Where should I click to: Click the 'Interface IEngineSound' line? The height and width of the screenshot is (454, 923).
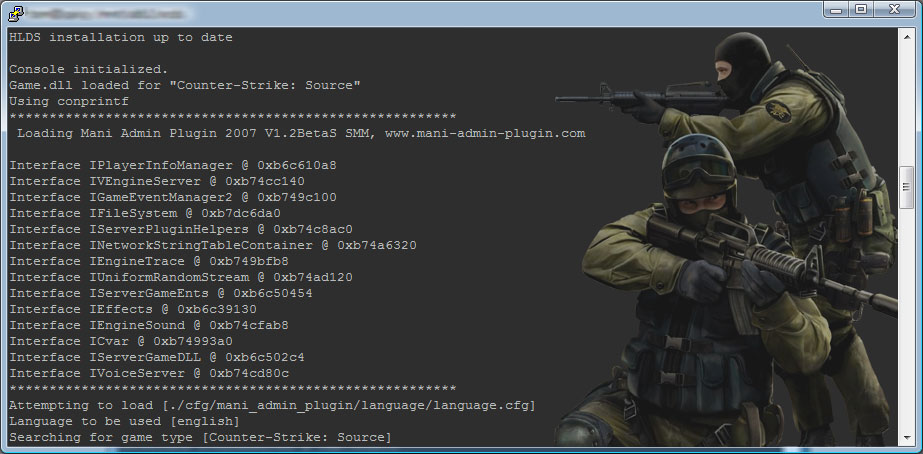(149, 325)
